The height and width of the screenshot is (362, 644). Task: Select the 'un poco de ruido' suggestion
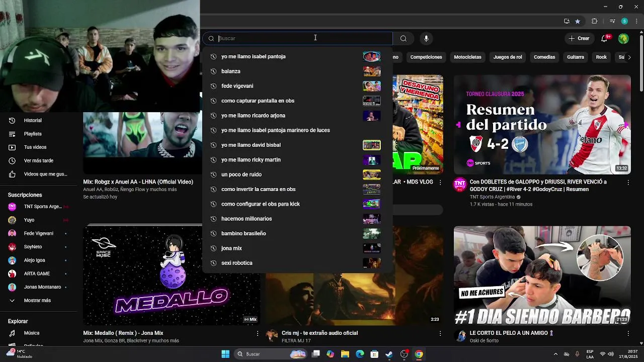(x=297, y=174)
